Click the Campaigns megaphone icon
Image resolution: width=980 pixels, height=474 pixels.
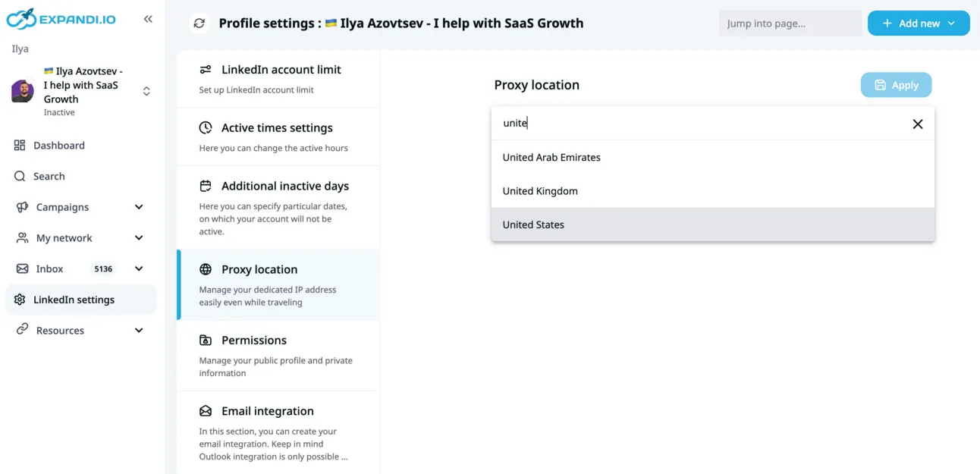click(x=23, y=207)
